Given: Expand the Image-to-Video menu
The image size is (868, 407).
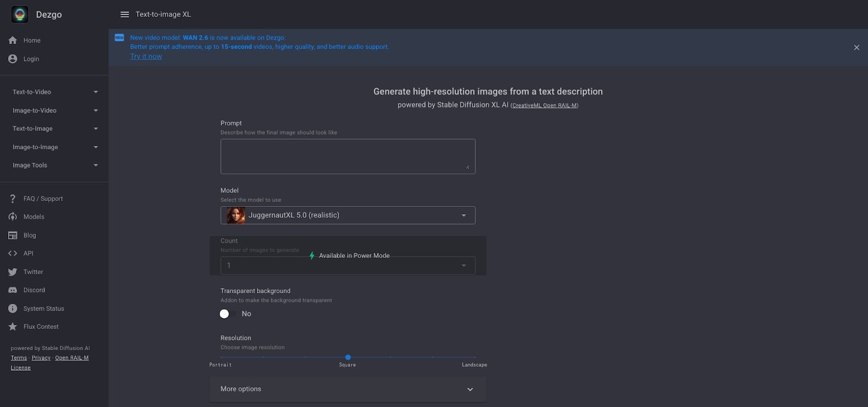Looking at the screenshot, I should [x=54, y=111].
